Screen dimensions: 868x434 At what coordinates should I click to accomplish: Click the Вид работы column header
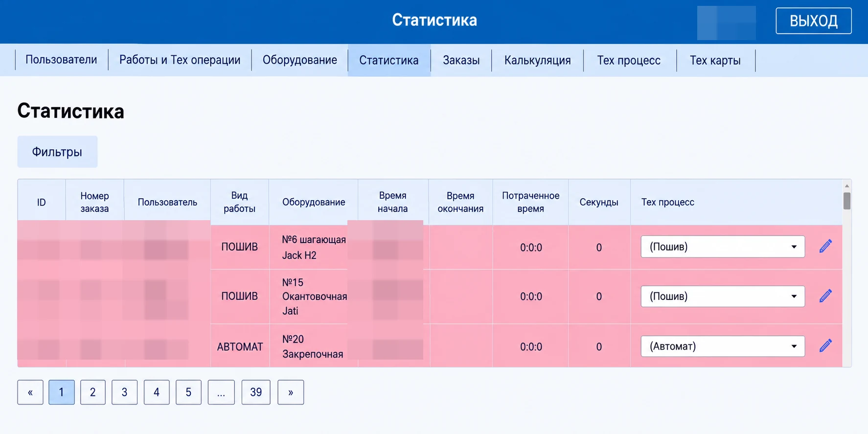(239, 202)
